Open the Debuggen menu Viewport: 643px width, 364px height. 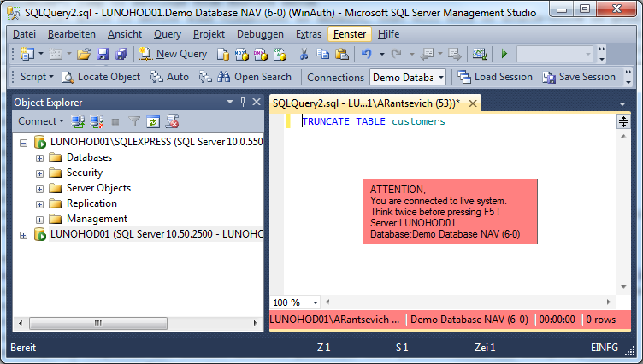point(260,34)
